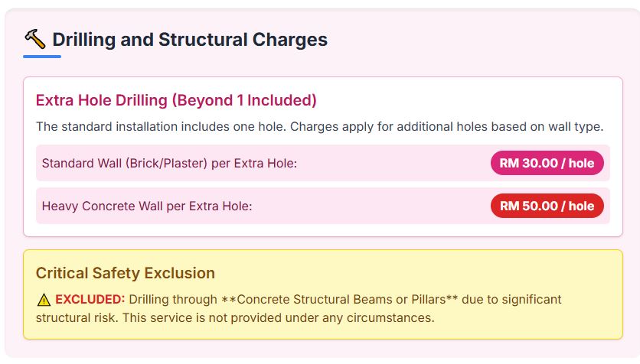Click the Heavy Concrete Wall per Extra Hole label
The width and height of the screenshot is (640, 364).
(x=147, y=206)
